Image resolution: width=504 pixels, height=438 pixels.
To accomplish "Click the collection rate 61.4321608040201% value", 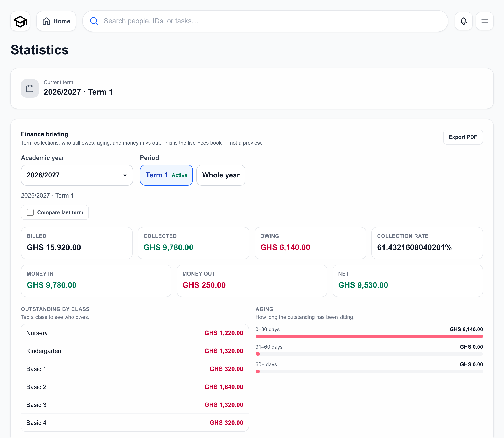I will pos(414,247).
